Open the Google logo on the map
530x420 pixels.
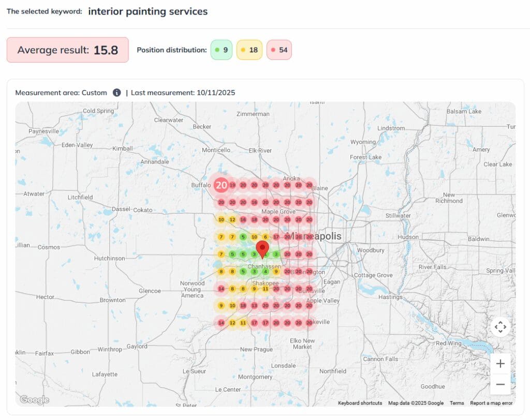coord(34,400)
